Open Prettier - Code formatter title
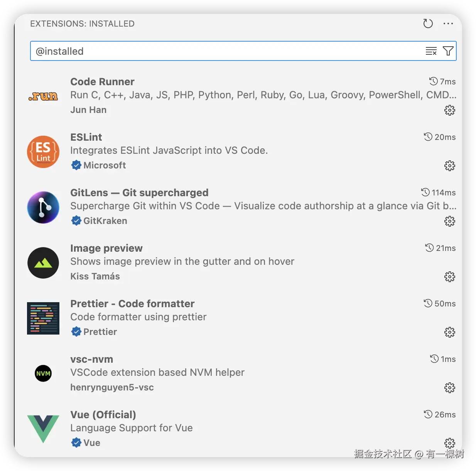Viewport: 476px width, 471px height. tap(132, 304)
